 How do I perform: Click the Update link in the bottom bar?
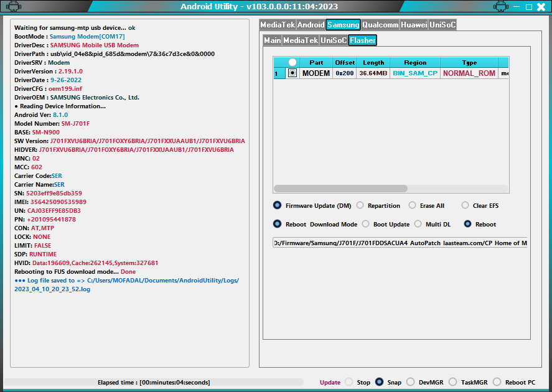pyautogui.click(x=330, y=383)
